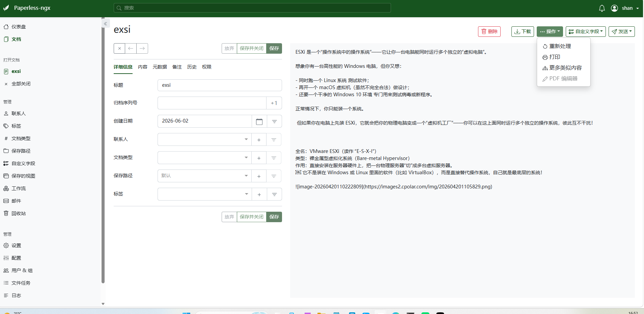Switch to the 权限 tab
This screenshot has width=644, height=314.
(x=207, y=67)
